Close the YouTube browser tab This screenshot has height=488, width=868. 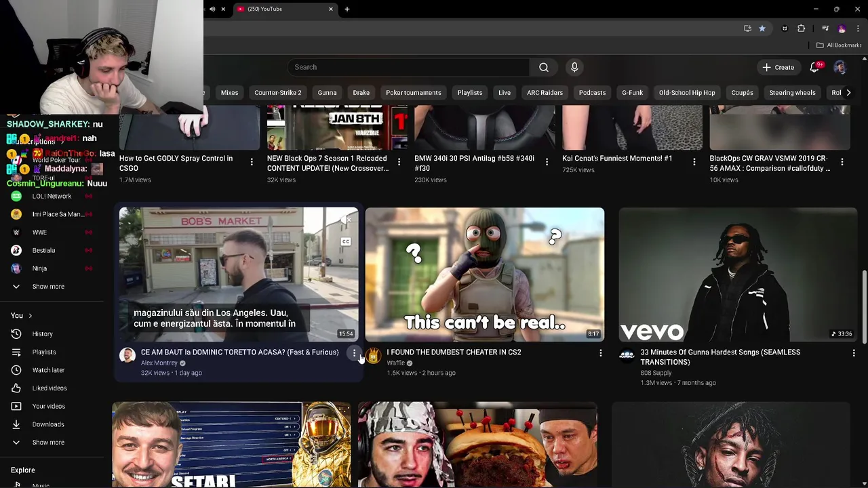(331, 9)
